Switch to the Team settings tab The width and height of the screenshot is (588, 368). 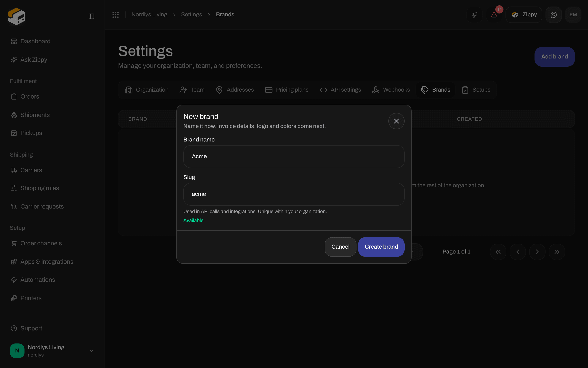coord(192,90)
